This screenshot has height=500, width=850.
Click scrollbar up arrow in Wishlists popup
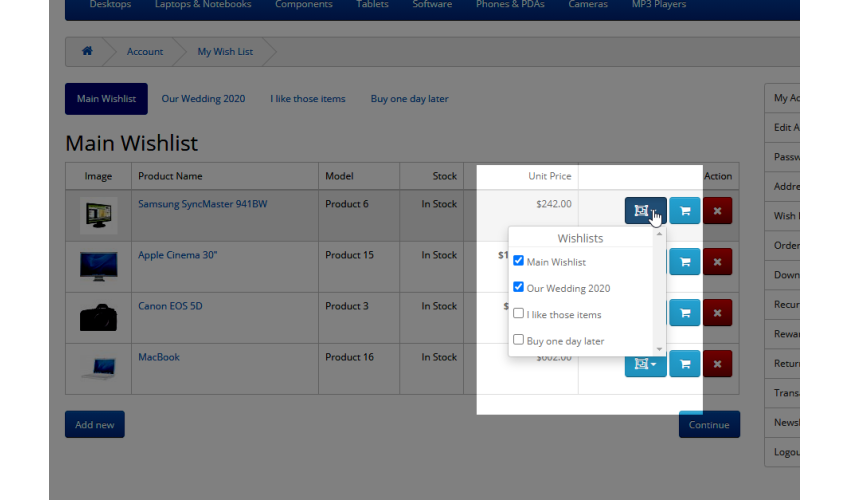[659, 234]
